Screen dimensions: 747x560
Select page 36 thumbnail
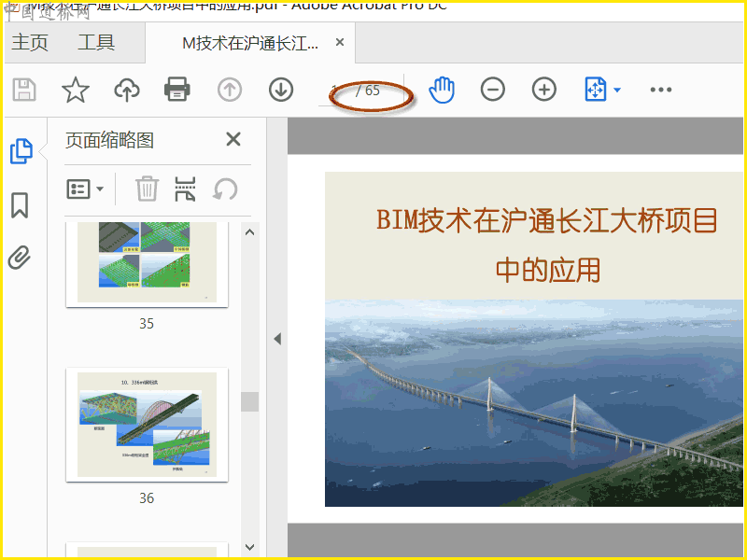tap(147, 425)
